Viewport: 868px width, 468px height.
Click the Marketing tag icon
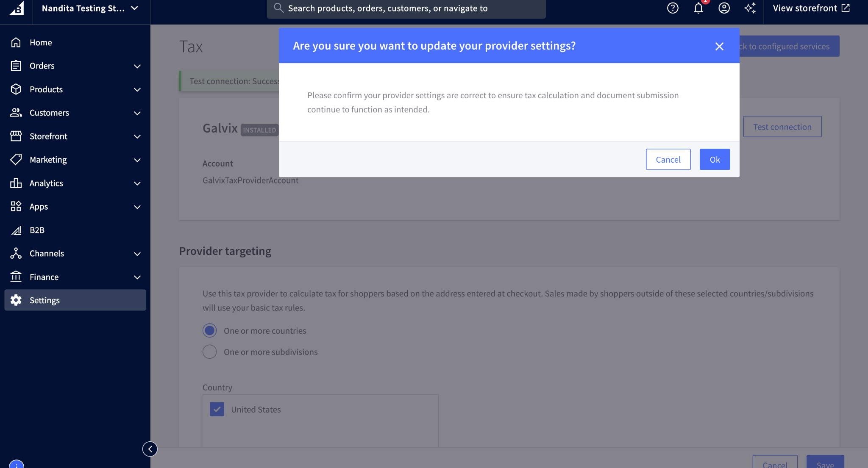[16, 160]
